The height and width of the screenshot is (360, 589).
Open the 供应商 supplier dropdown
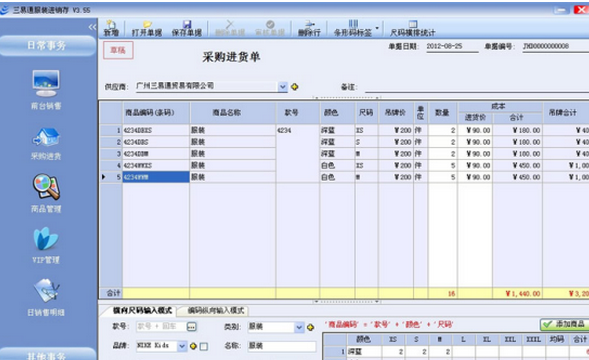pos(283,87)
